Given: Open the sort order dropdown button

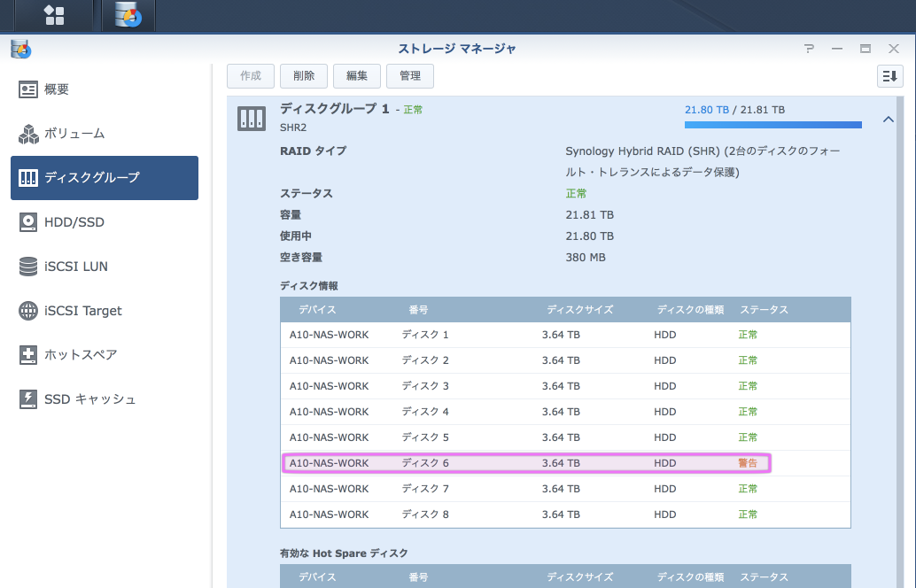Looking at the screenshot, I should [x=889, y=76].
